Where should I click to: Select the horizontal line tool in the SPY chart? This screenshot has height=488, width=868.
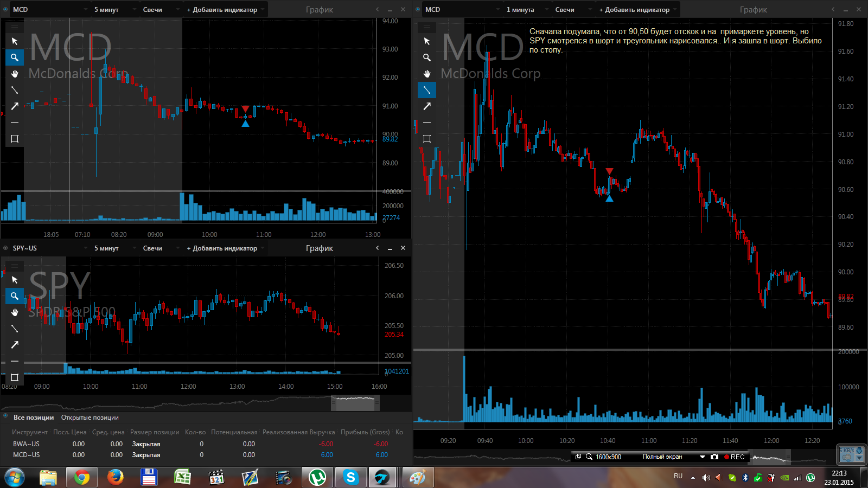tap(15, 361)
